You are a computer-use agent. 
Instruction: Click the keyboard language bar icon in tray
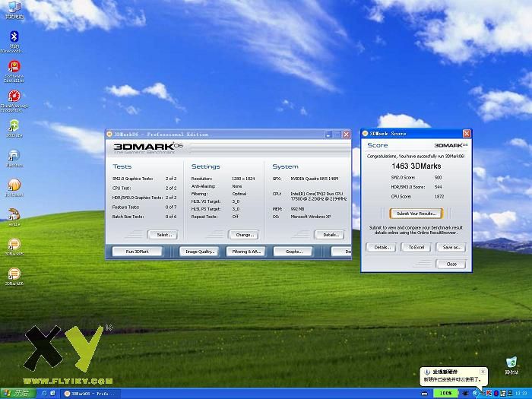coord(424,394)
